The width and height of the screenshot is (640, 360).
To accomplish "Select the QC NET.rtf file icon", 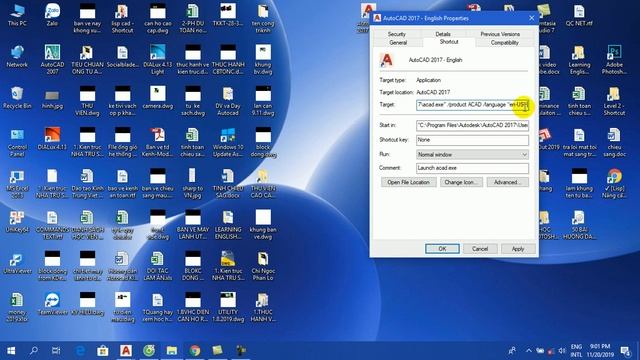I will coord(579,15).
